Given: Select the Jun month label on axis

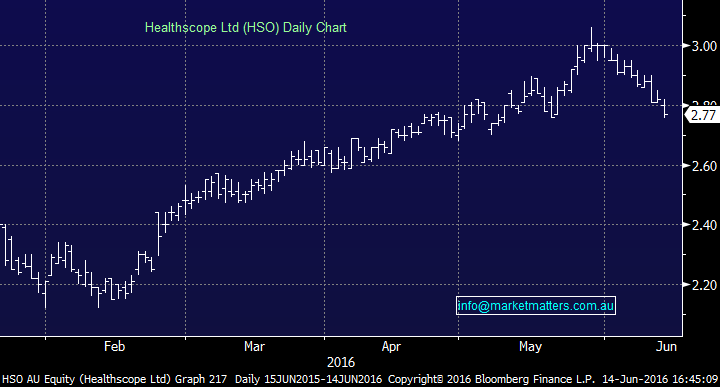Looking at the screenshot, I should coord(666,346).
